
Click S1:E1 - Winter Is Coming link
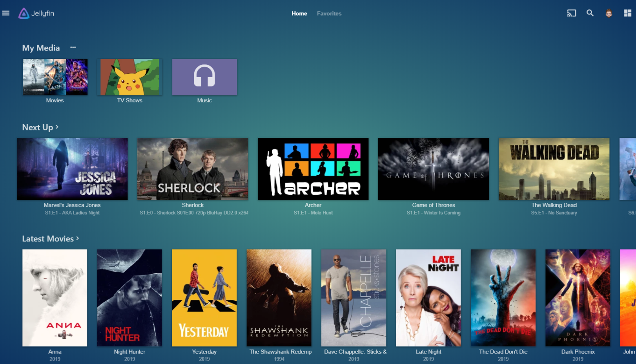434,213
